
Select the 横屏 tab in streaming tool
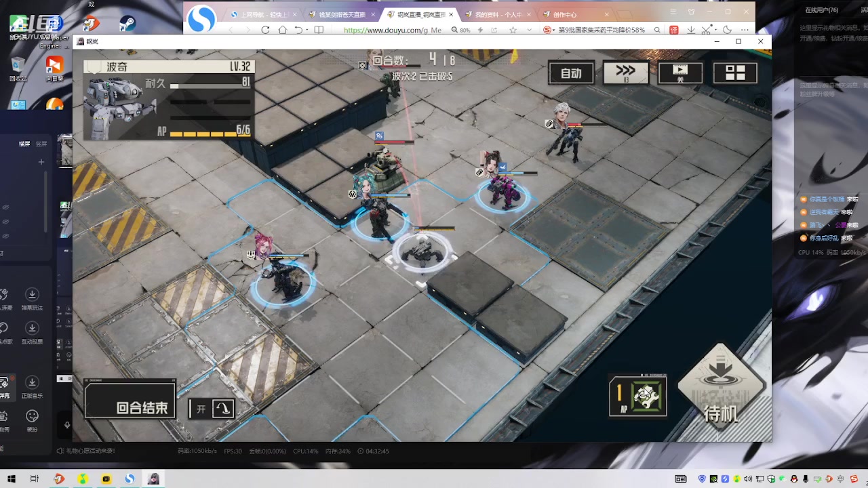[24, 144]
